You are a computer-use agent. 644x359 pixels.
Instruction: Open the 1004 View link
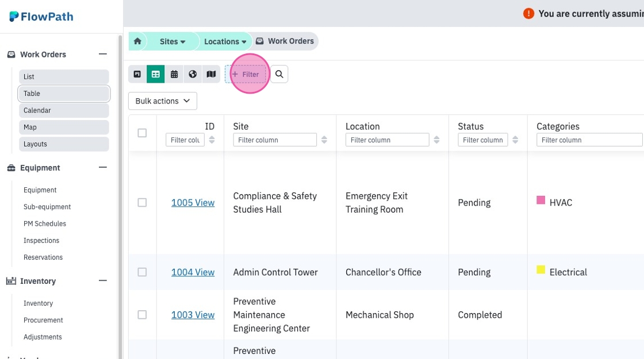tap(193, 272)
